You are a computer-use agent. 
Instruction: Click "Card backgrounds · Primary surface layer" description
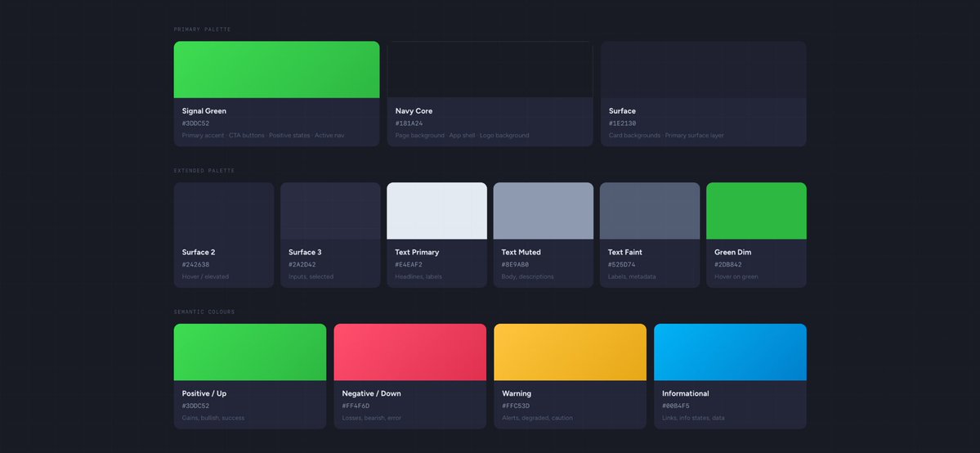(666, 135)
